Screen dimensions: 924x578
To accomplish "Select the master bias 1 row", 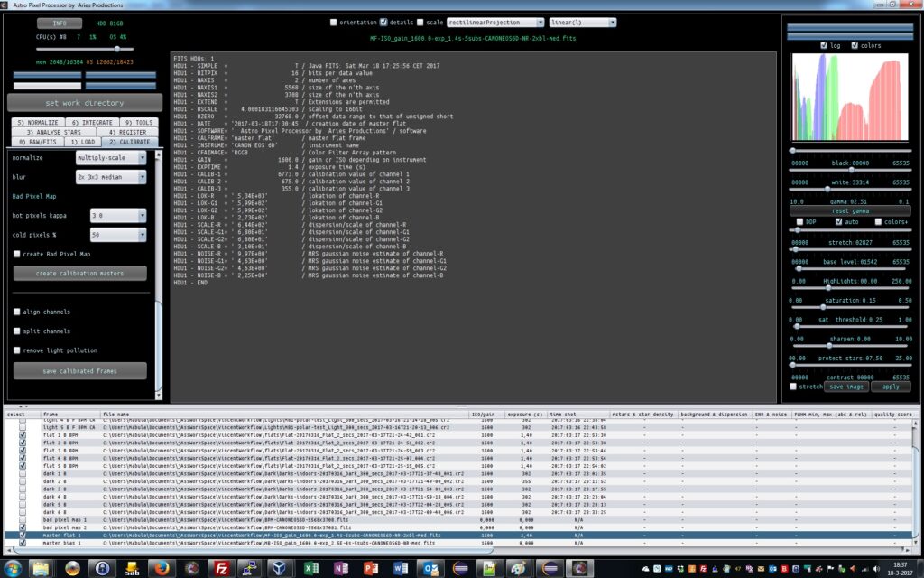I will pyautogui.click(x=458, y=543).
